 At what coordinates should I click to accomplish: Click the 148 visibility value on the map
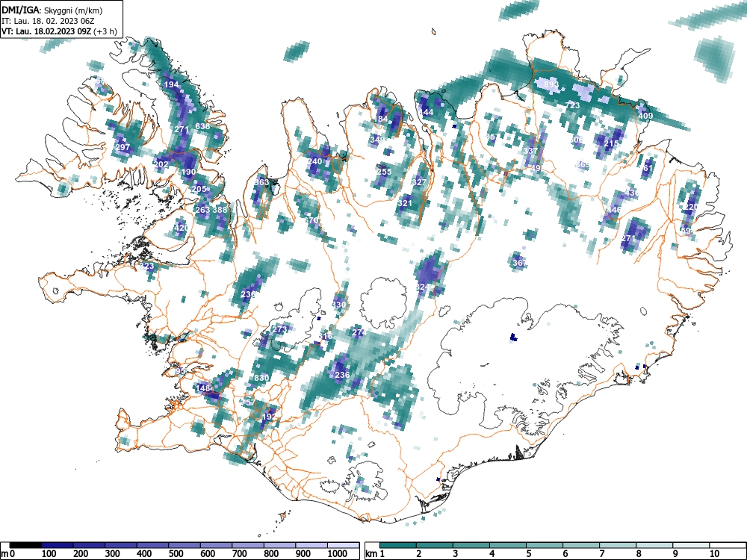tap(202, 388)
